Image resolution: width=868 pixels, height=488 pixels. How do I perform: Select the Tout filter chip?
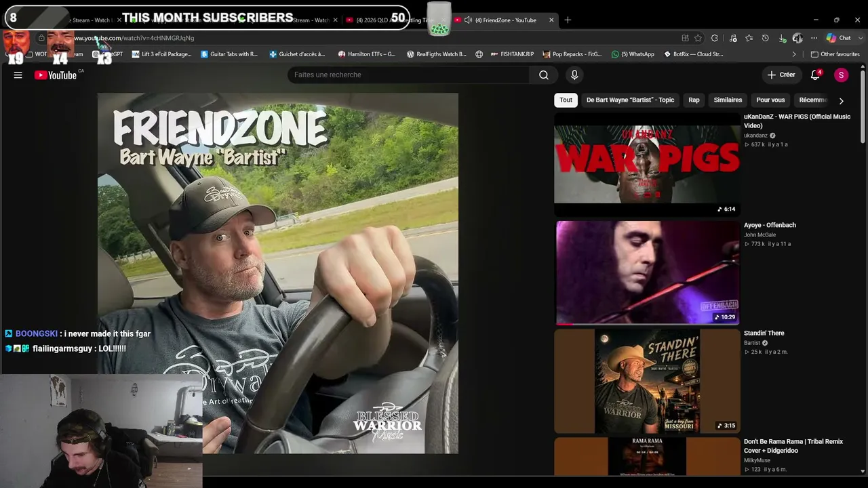pos(566,100)
